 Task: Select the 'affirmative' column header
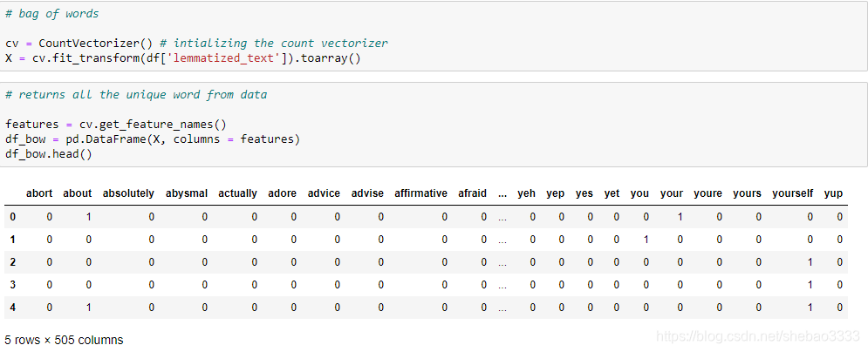[420, 193]
